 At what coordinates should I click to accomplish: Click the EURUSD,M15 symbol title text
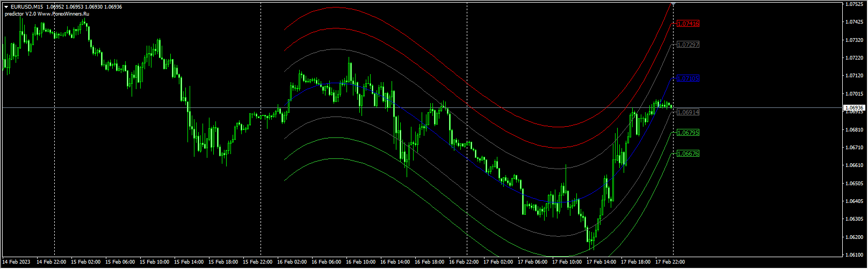coord(26,7)
